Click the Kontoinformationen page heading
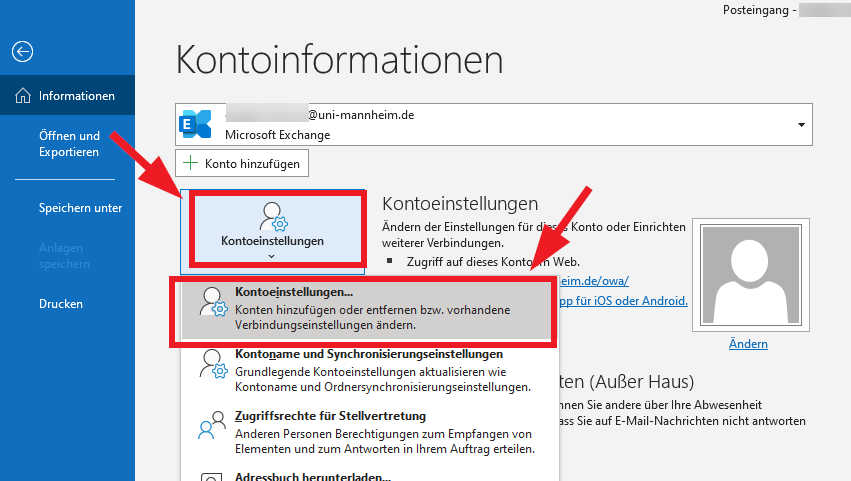Screen dimensions: 851x481 tap(340, 59)
